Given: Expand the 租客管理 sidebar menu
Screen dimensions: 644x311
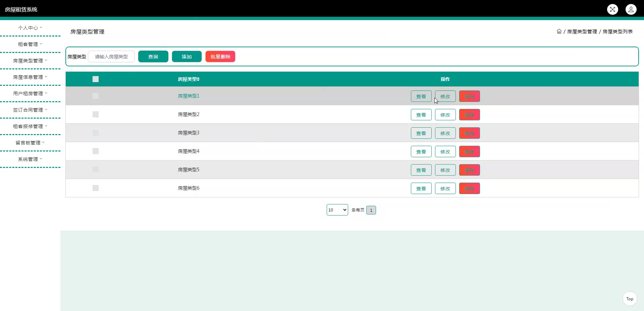Looking at the screenshot, I should pyautogui.click(x=30, y=44).
